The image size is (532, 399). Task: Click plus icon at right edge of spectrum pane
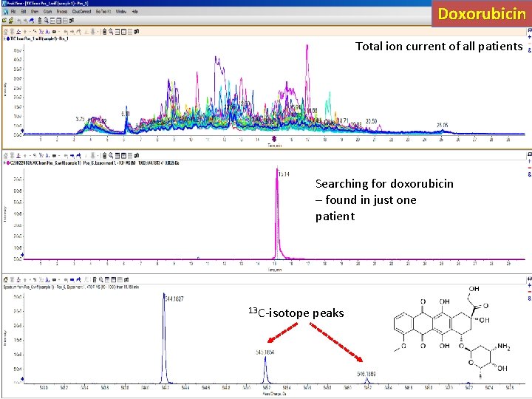(529, 285)
